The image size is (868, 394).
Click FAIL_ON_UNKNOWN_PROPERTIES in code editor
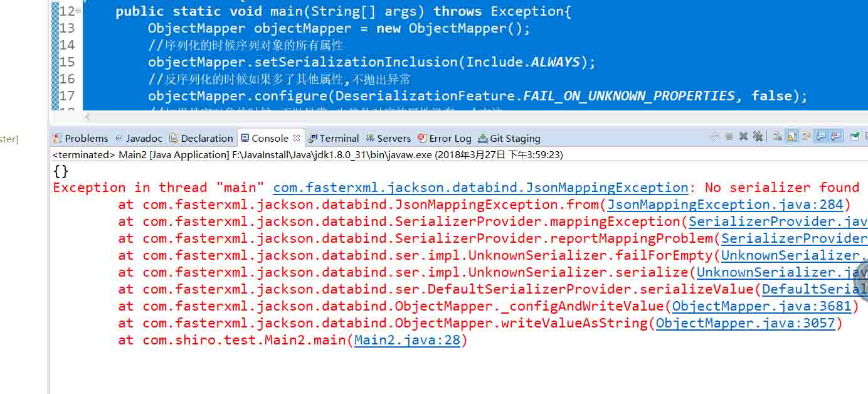click(629, 96)
